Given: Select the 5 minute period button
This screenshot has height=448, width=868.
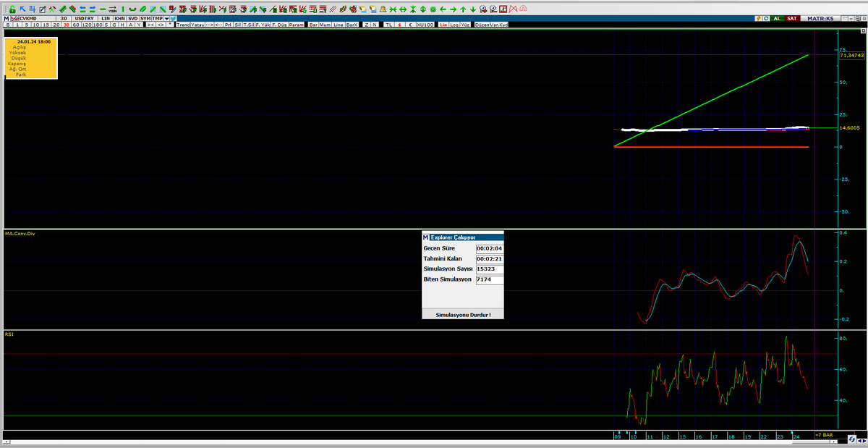Looking at the screenshot, I should pos(27,25).
